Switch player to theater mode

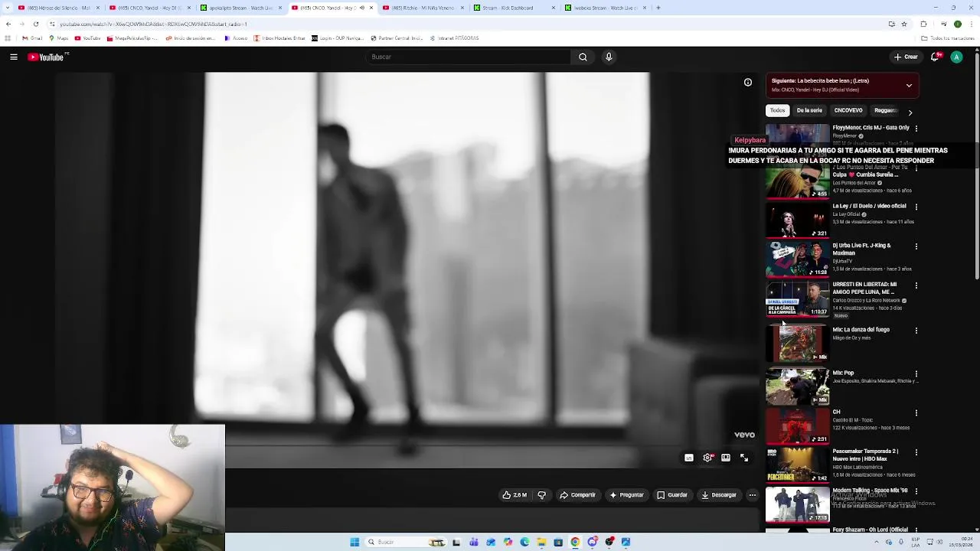click(x=726, y=458)
